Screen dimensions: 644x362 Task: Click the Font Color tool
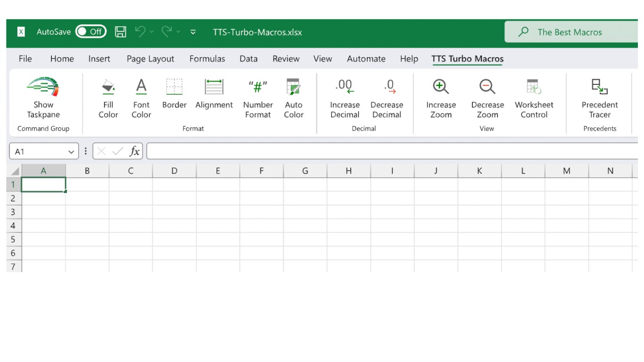pos(141,99)
